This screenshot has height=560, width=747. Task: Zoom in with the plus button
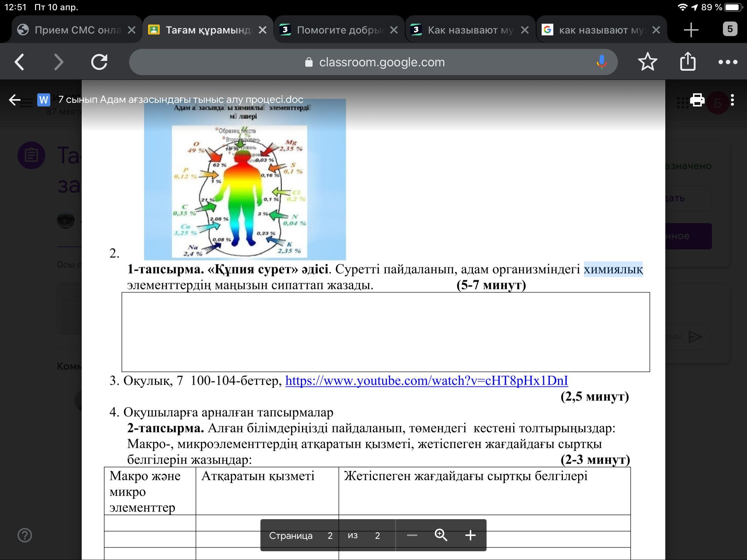click(471, 535)
